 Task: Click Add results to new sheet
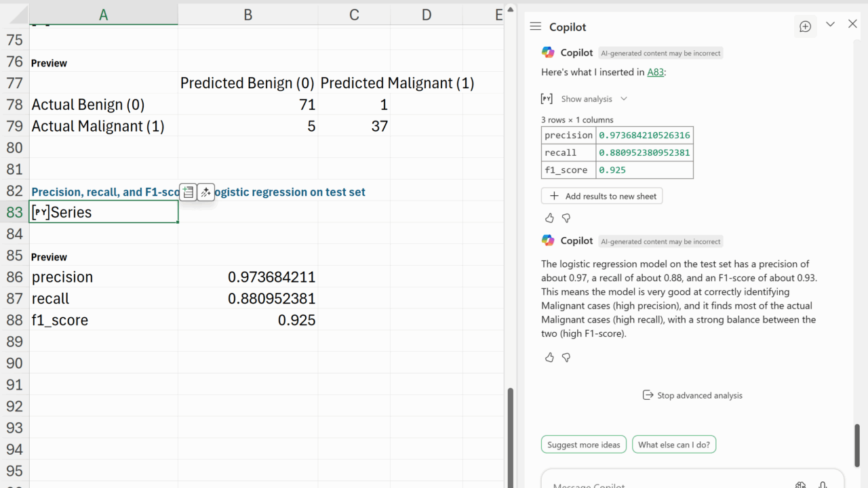(x=601, y=196)
